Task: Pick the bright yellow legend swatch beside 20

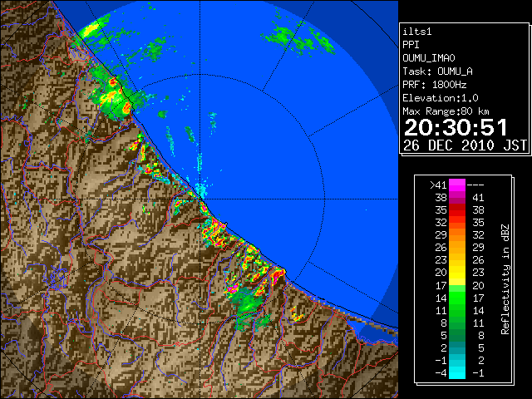Action: 457,273
